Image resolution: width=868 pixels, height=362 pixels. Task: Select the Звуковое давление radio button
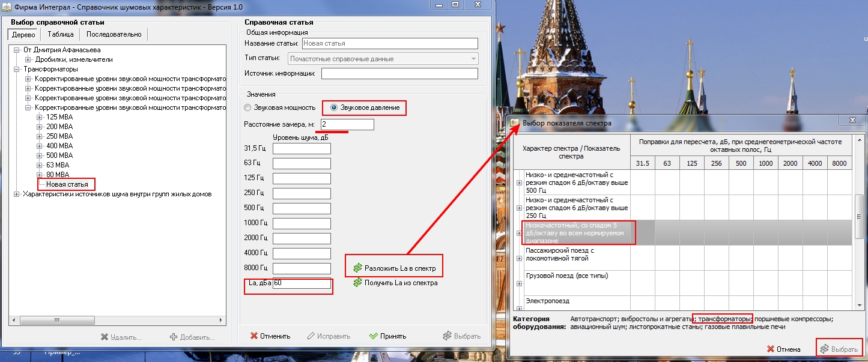334,107
